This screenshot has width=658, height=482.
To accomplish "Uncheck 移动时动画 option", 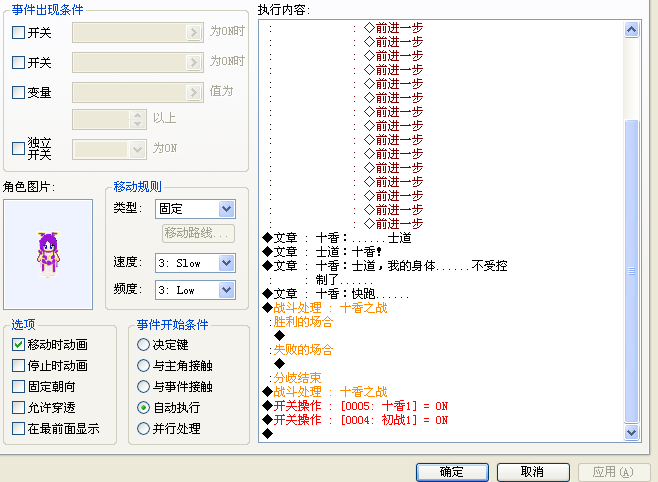I will pos(18,344).
